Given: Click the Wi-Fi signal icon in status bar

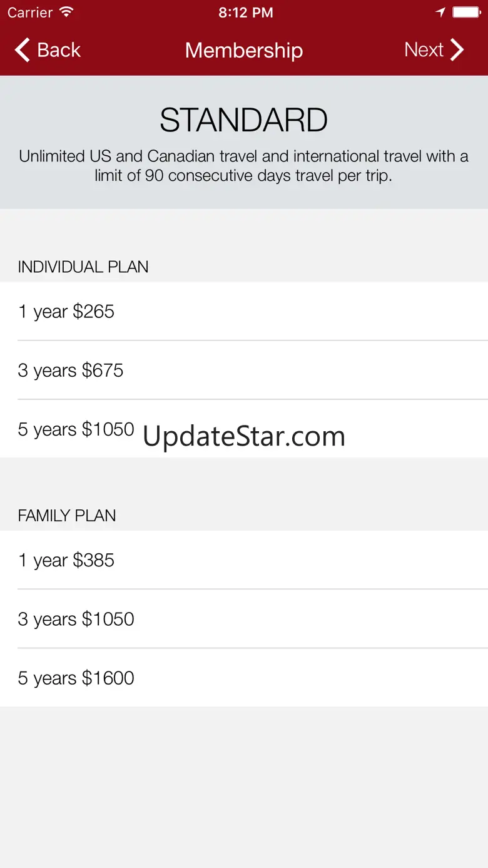Looking at the screenshot, I should coord(66,12).
